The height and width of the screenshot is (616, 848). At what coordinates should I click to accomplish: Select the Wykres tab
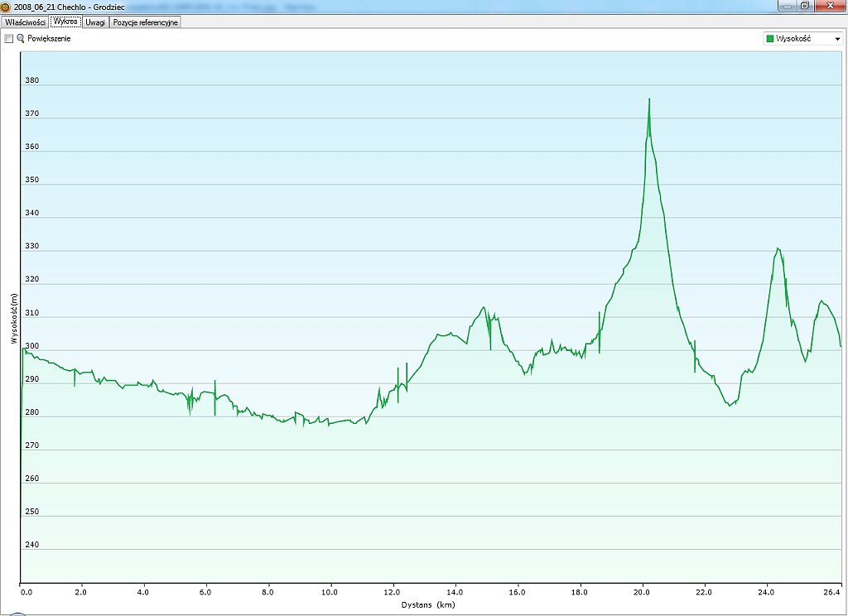coord(65,22)
